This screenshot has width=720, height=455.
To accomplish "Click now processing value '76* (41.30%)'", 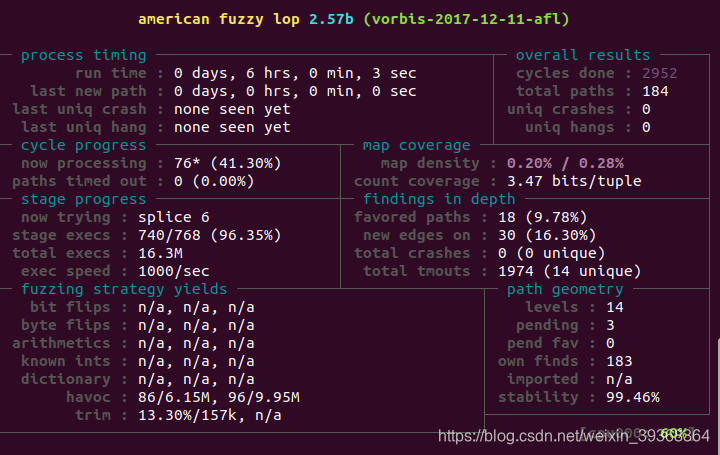I will click(x=228, y=163).
